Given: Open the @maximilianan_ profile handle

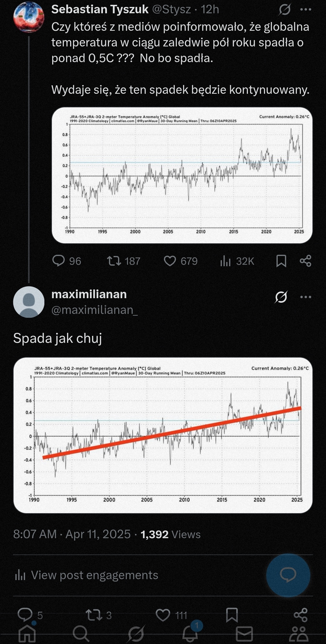Looking at the screenshot, I should tap(94, 310).
